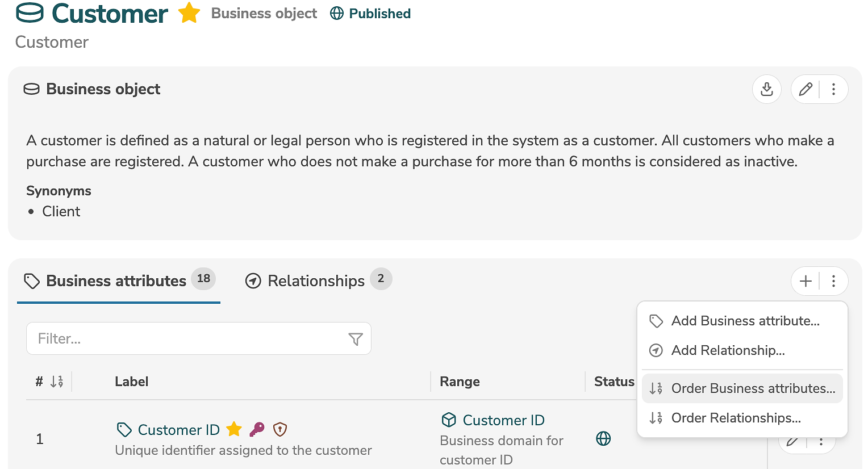This screenshot has height=469, width=868.
Task: Click the funnel filter icon
Action: 355,339
